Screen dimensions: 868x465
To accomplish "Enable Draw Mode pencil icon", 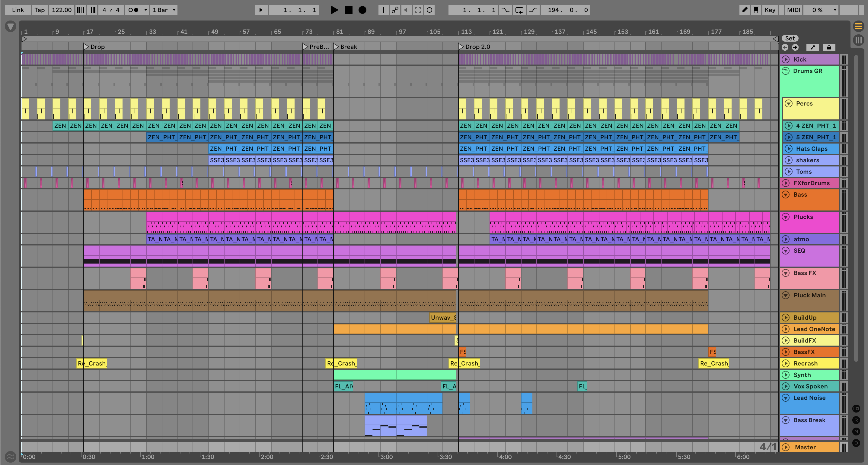I will 745,10.
